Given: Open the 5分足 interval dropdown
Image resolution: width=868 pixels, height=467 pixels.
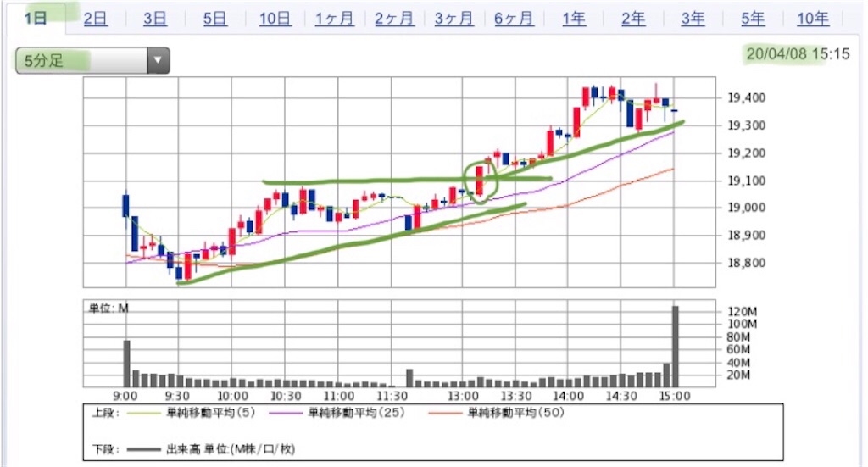Looking at the screenshot, I should tap(92, 60).
